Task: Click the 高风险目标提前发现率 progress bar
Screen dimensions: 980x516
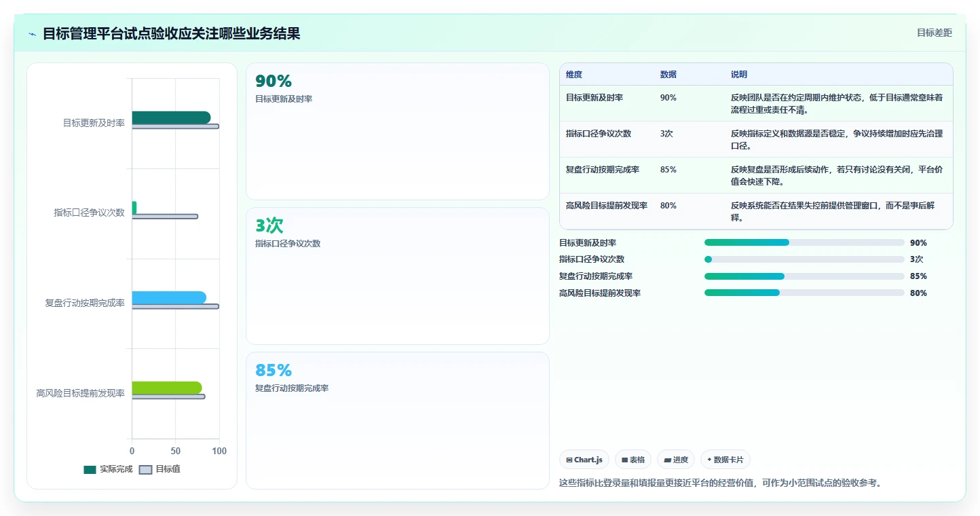Action: tap(804, 293)
